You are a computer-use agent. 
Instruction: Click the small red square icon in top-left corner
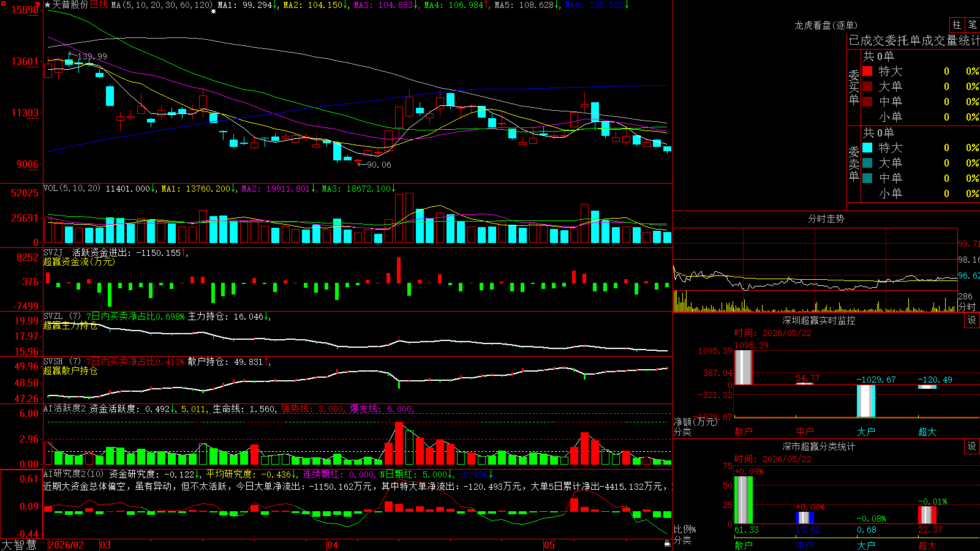[2, 2]
